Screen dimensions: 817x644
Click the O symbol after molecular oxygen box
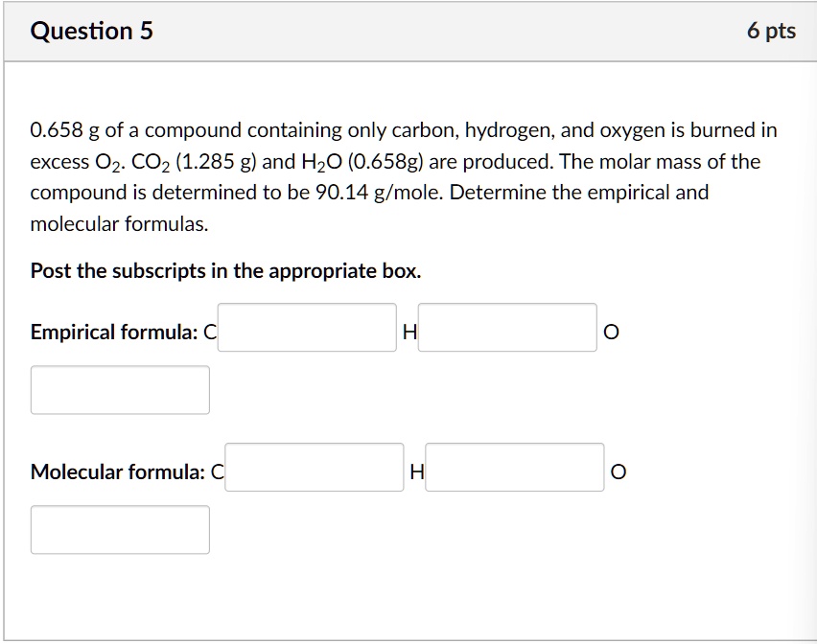(x=618, y=471)
